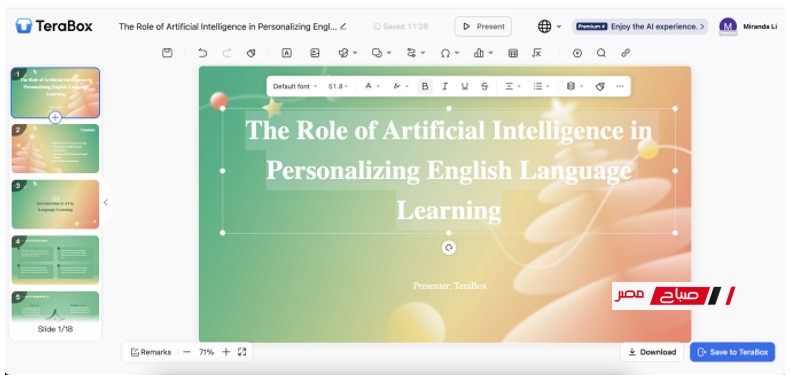Select the format painter in the top toolbar
The height and width of the screenshot is (387, 790).
coord(251,53)
